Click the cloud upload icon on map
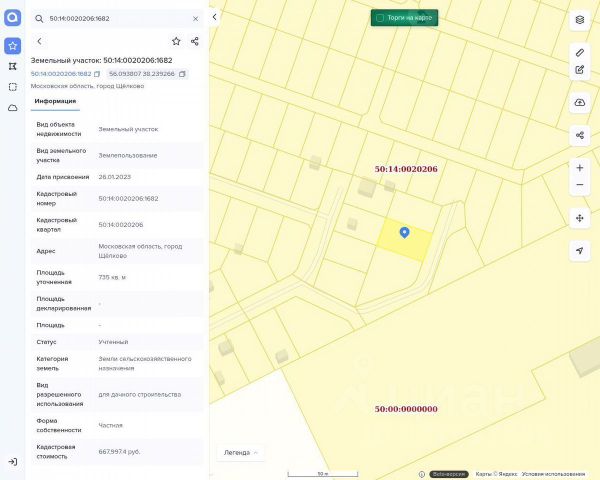600x480 pixels. (x=580, y=103)
